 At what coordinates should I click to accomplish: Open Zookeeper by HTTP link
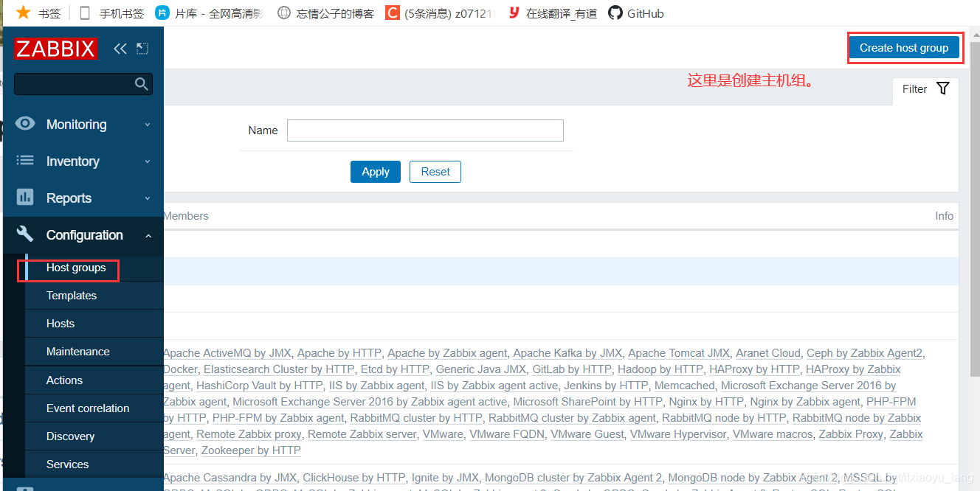(x=251, y=450)
